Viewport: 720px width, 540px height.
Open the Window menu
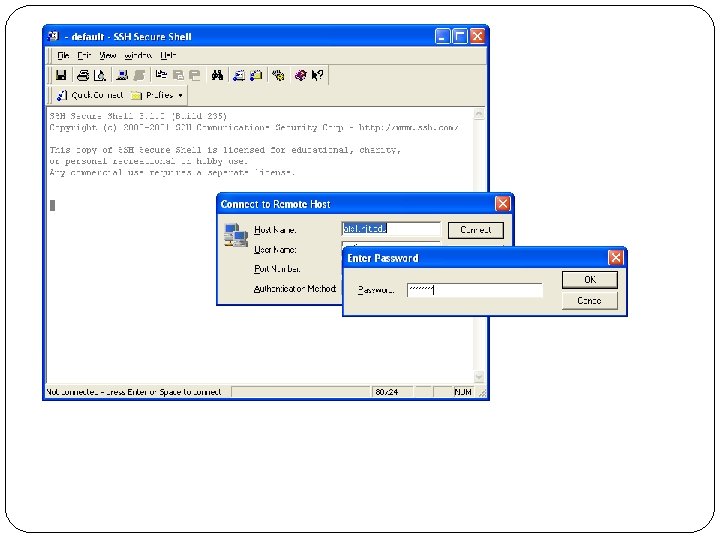coord(138,56)
